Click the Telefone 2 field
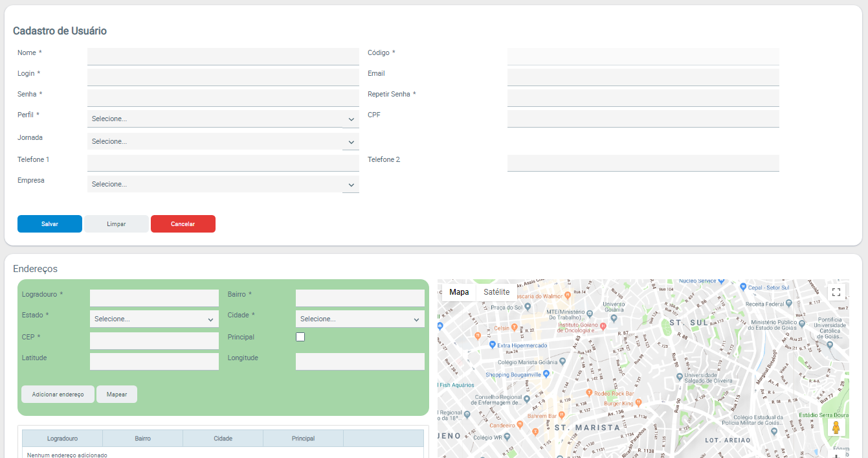868x458 pixels. (x=643, y=163)
